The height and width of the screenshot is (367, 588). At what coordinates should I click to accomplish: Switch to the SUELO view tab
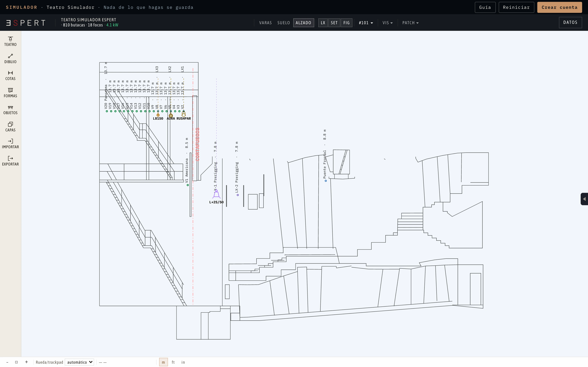point(284,23)
